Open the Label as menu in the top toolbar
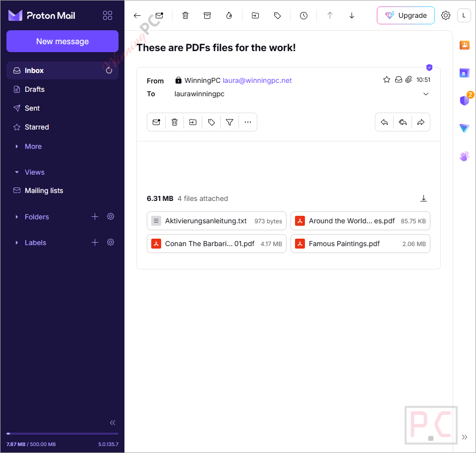This screenshot has width=476, height=453. point(277,15)
